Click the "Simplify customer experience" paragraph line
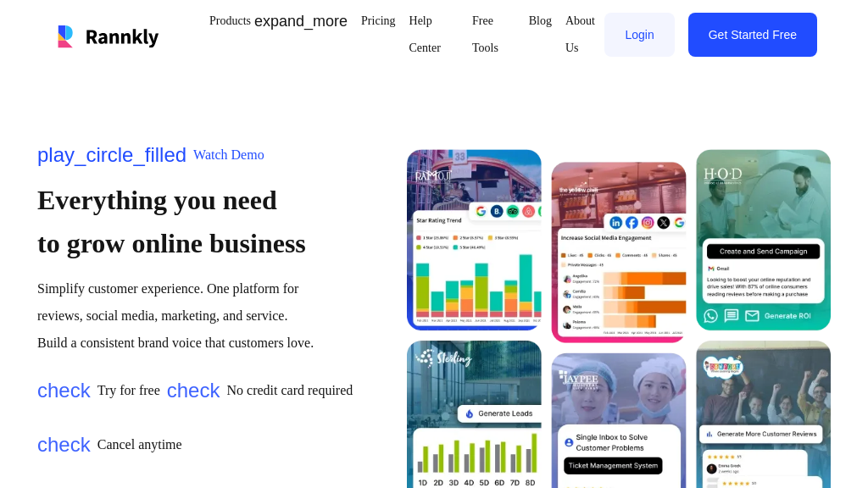Screen dimensions: 868x488 [169, 289]
